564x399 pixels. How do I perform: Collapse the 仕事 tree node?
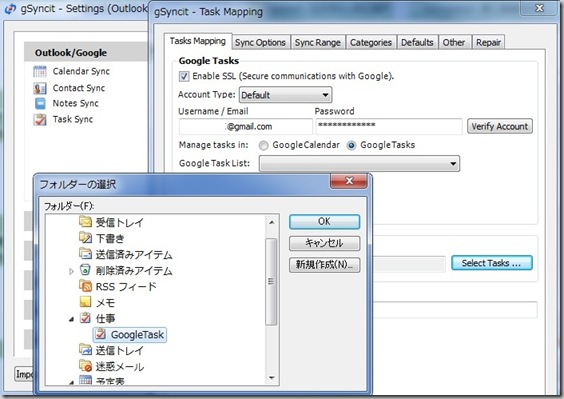pos(71,319)
